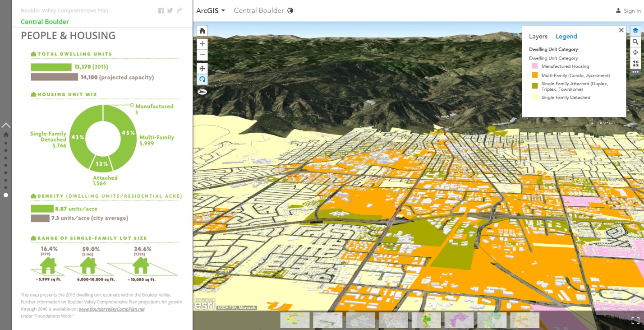Screen dimensions: 644x330
Task: Click Single Family Detached legend label
Action: coord(566,97)
